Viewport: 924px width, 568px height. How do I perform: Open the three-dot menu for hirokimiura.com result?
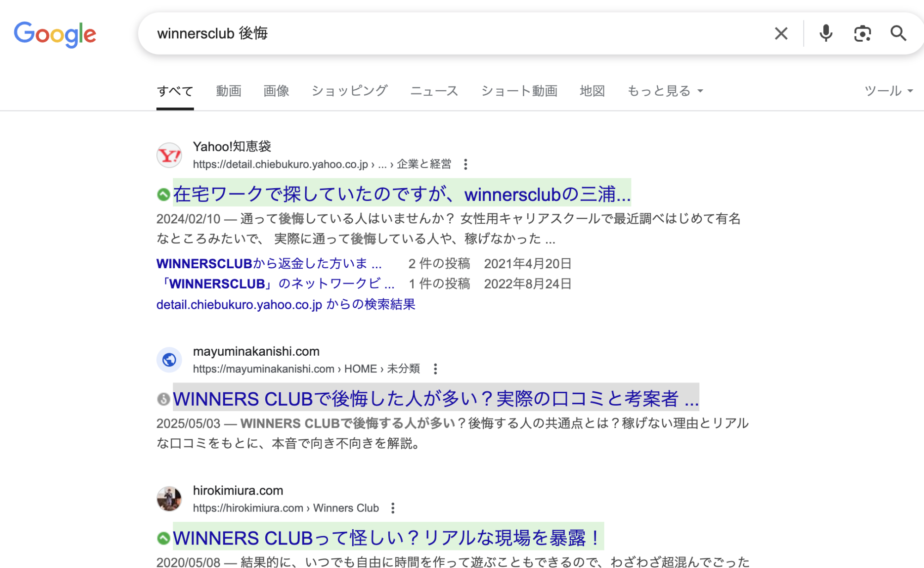point(392,508)
